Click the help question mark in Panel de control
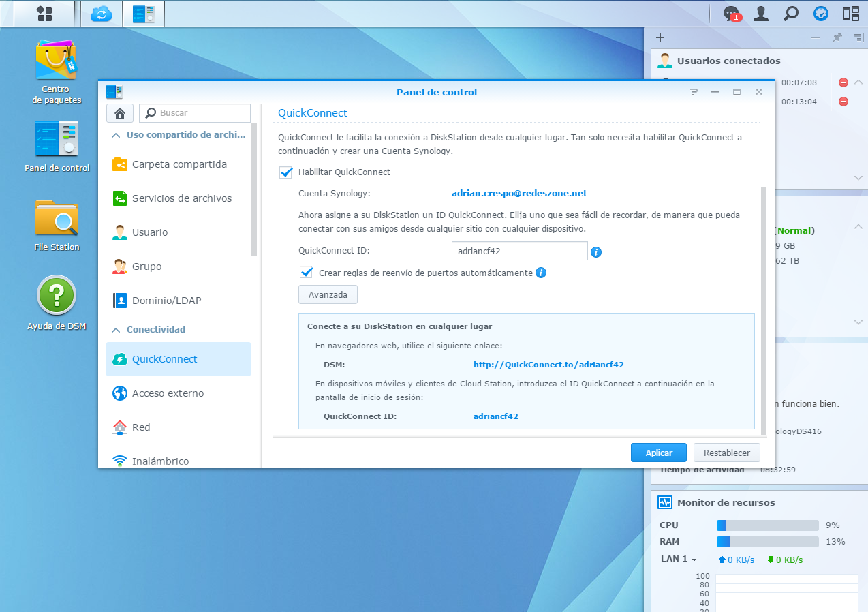868x612 pixels. point(694,92)
